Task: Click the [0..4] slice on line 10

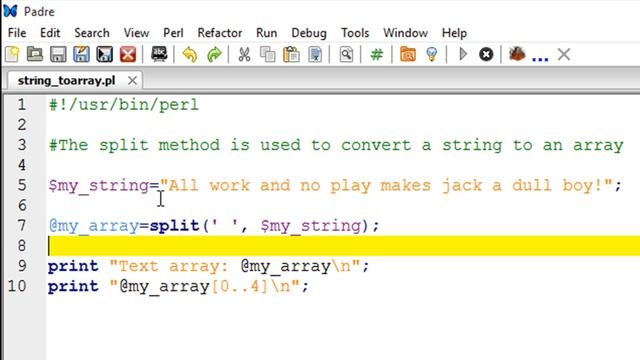Action: point(239,286)
